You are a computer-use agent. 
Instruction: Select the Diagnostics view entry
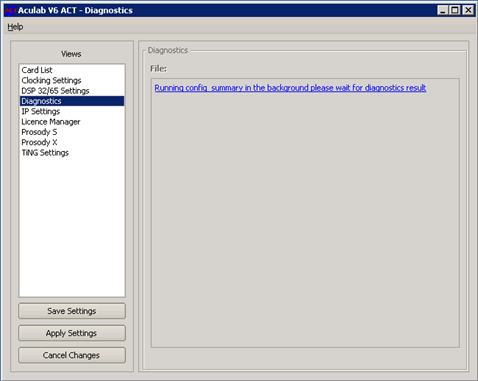(x=72, y=101)
